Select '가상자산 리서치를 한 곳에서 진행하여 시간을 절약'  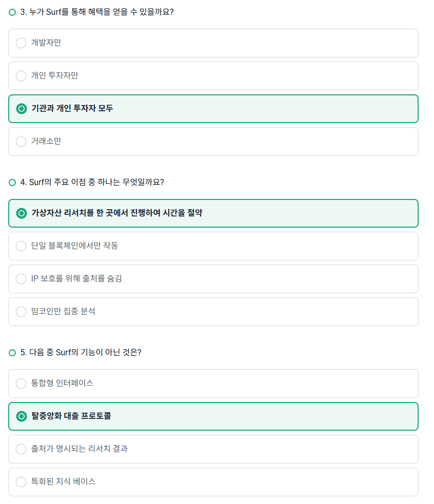coord(213,213)
